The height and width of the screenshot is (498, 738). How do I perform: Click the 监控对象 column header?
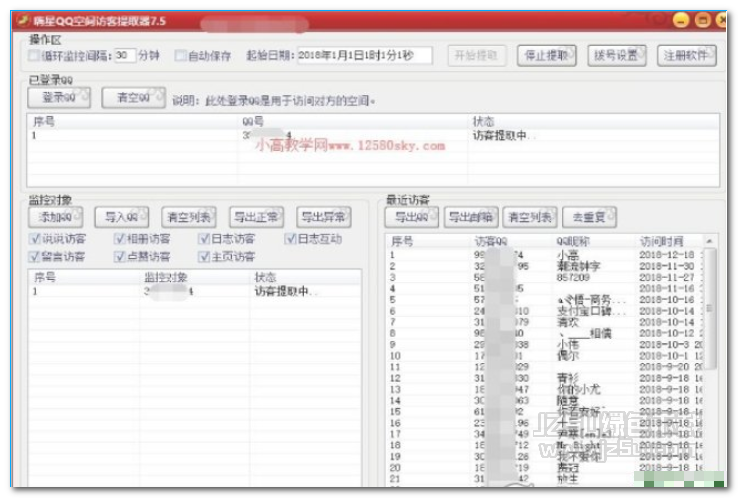click(x=194, y=277)
